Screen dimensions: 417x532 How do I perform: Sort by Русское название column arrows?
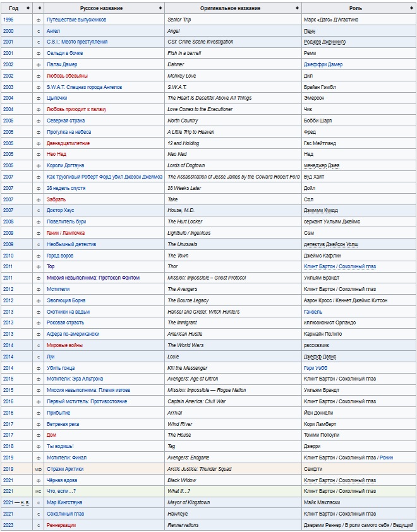[160, 8]
